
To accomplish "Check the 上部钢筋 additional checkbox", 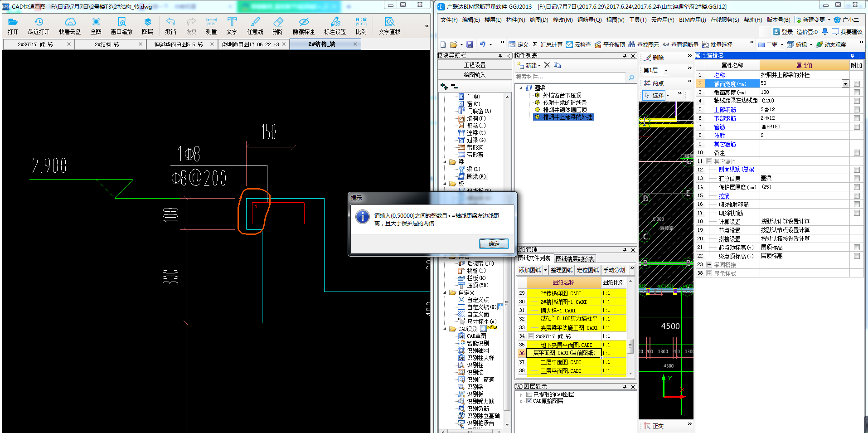I will pyautogui.click(x=857, y=110).
